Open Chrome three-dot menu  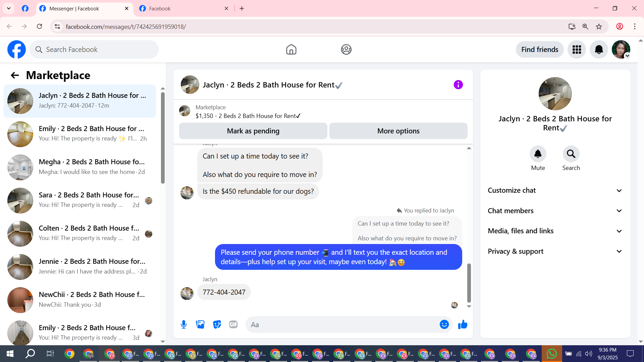tap(635, 26)
